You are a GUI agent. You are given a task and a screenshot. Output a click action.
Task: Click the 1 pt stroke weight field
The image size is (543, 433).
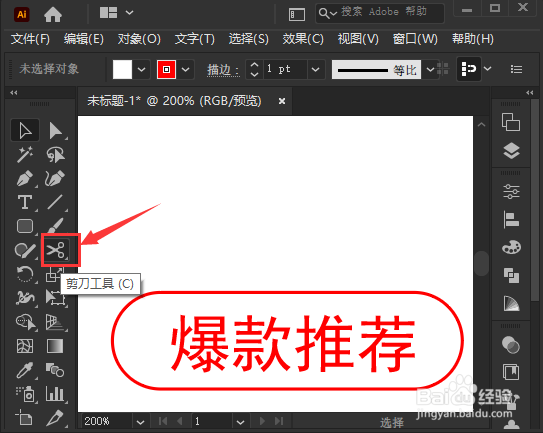pyautogui.click(x=285, y=69)
